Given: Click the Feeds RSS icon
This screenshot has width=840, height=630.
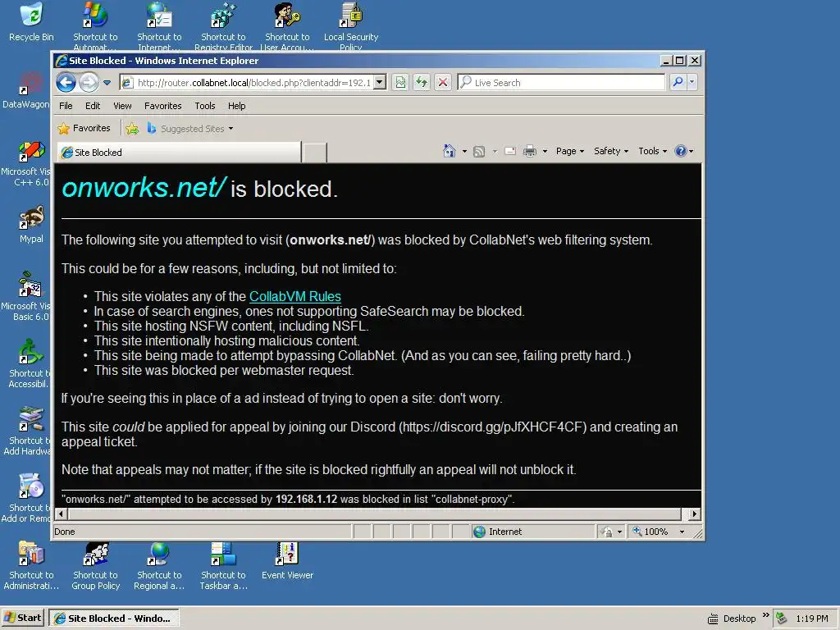Looking at the screenshot, I should pos(479,152).
